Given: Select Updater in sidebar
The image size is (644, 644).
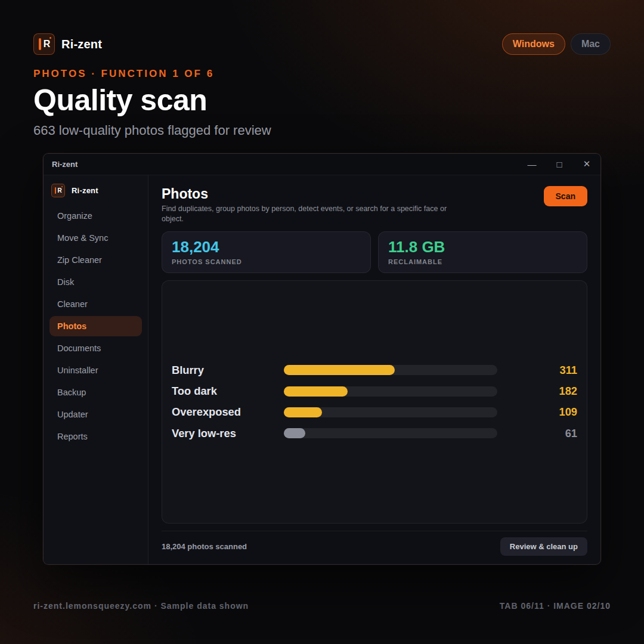Looking at the screenshot, I should [x=95, y=414].
